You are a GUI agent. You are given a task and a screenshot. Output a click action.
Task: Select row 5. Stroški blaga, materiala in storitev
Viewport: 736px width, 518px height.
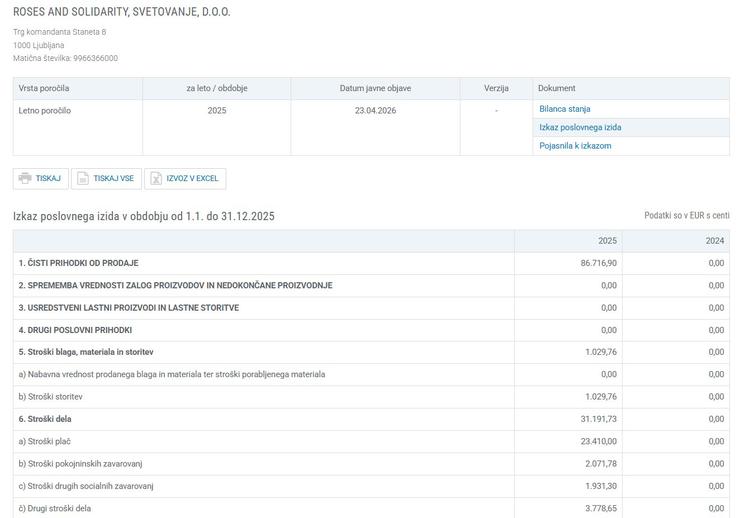click(371, 352)
